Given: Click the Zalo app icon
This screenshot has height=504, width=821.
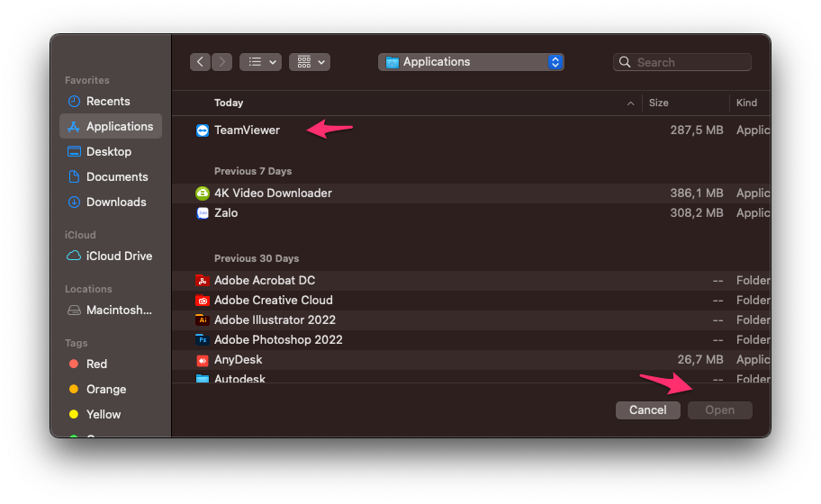Looking at the screenshot, I should point(203,213).
